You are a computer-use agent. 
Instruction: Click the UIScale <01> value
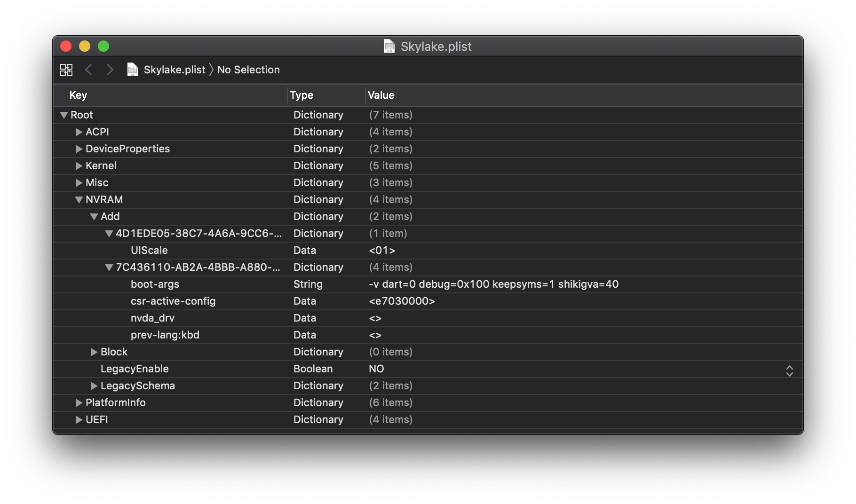(x=382, y=250)
